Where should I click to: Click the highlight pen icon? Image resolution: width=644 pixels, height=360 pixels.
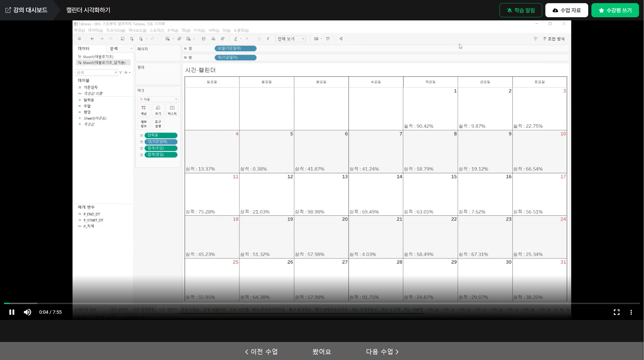click(236, 39)
